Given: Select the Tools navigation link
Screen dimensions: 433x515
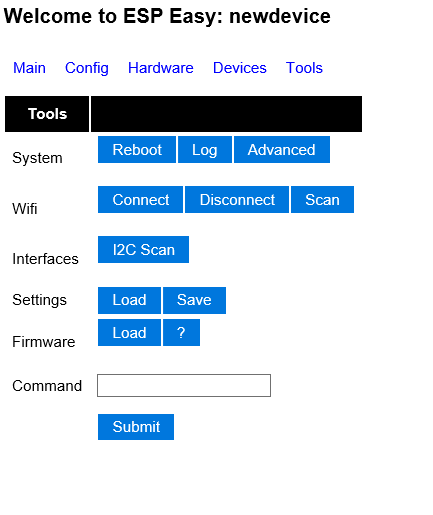Looking at the screenshot, I should 304,68.
